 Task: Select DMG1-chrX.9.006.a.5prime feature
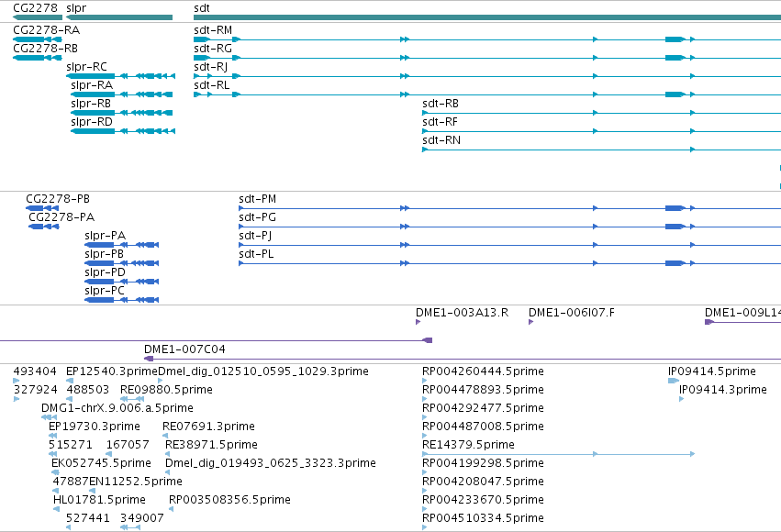point(49,417)
